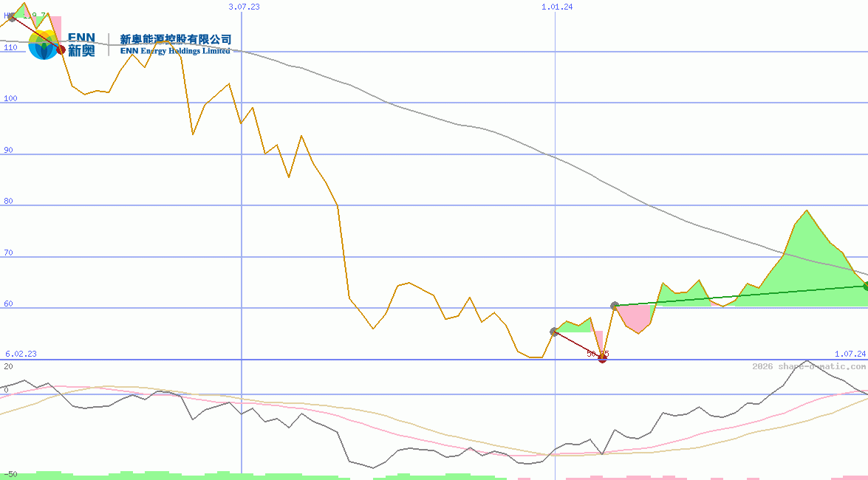Select the green endpoint marker on the right edge
868x480 pixels.
point(864,284)
